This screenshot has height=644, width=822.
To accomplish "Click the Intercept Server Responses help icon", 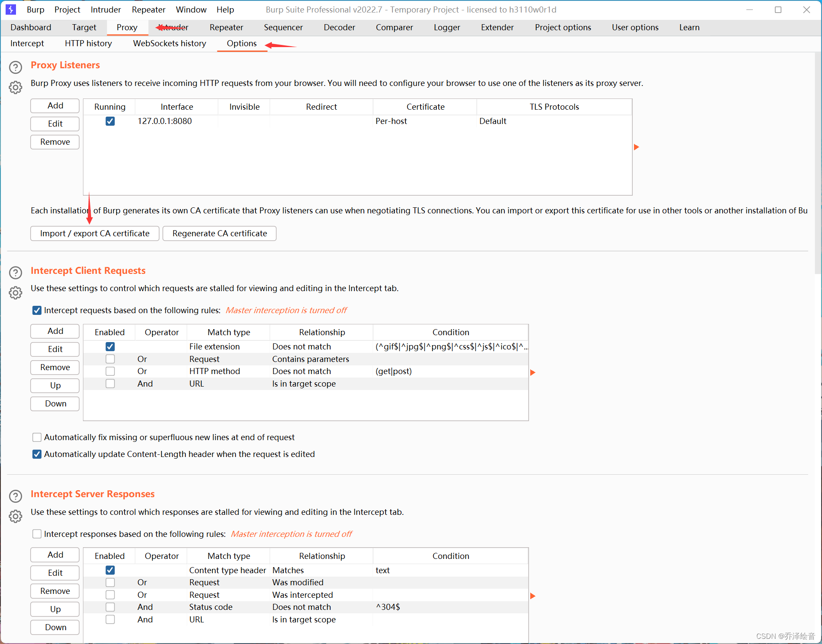I will coord(16,496).
